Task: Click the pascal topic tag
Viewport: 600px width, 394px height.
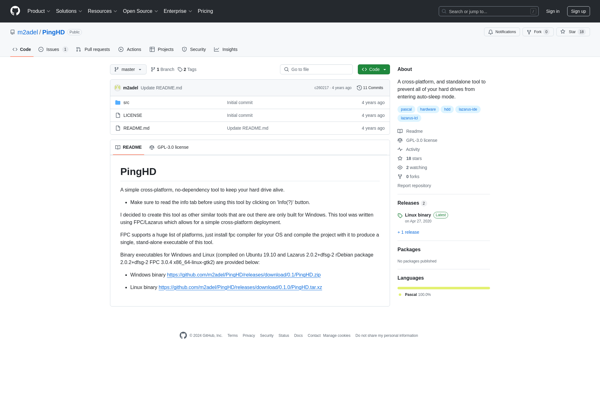Action: coord(406,109)
